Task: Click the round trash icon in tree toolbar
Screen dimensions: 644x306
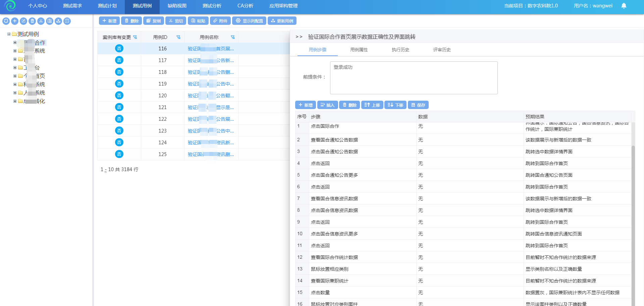Action: tap(32, 21)
